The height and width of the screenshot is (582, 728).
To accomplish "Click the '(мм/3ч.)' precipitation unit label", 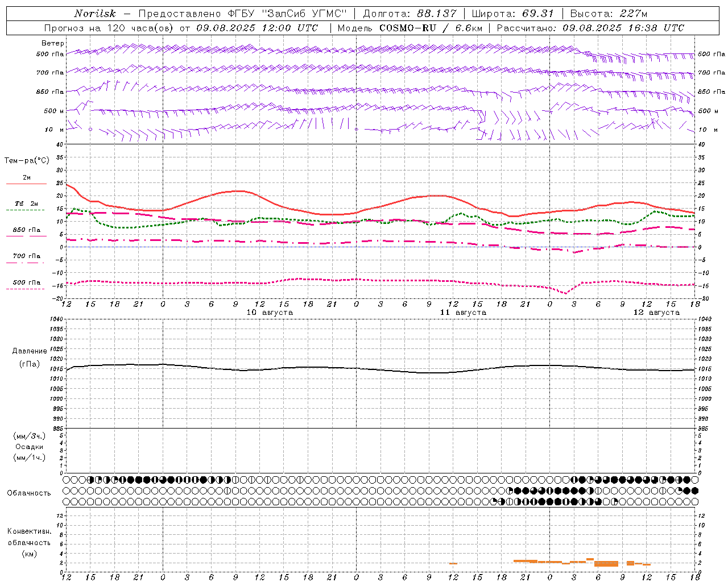I will (30, 436).
